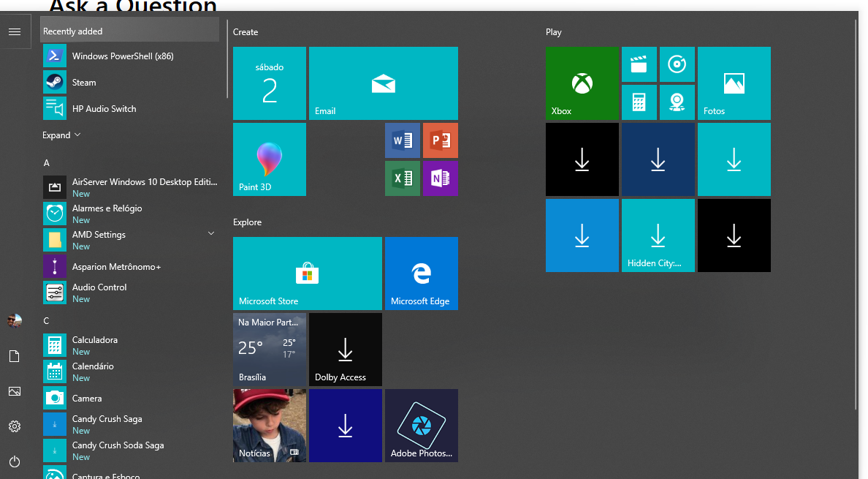The height and width of the screenshot is (479, 868).
Task: Open the Word tile
Action: 403,140
